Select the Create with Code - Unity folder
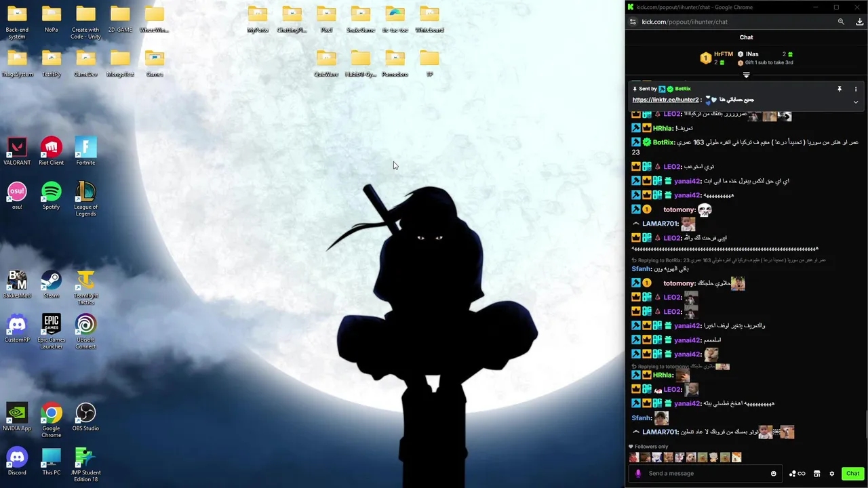Image resolution: width=868 pixels, height=488 pixels. [85, 22]
